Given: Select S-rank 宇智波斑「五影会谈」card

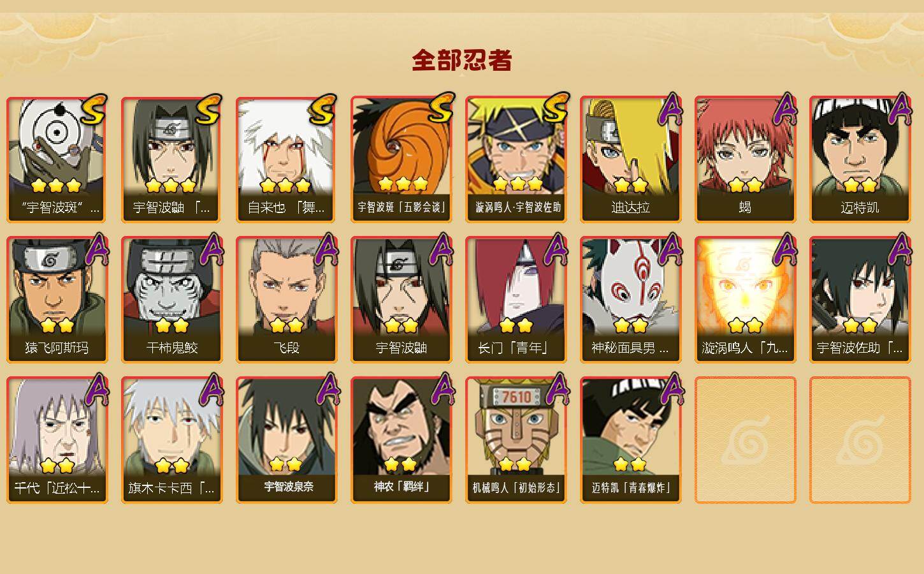Looking at the screenshot, I should [401, 159].
